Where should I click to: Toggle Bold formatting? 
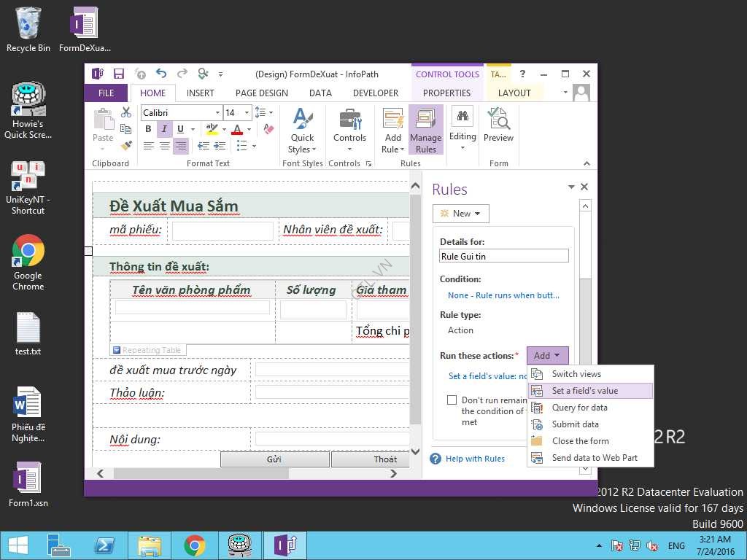148,129
